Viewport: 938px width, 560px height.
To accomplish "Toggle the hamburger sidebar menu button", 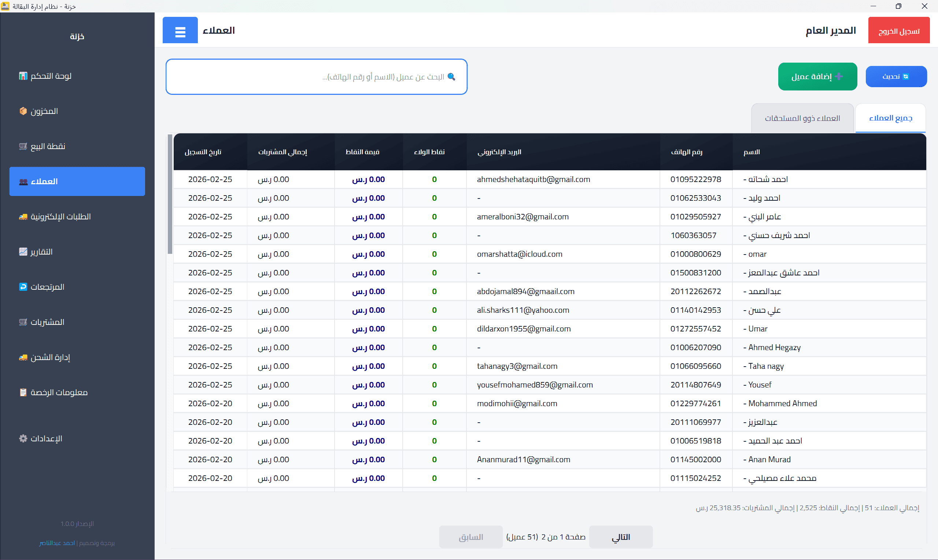I will pos(180,30).
